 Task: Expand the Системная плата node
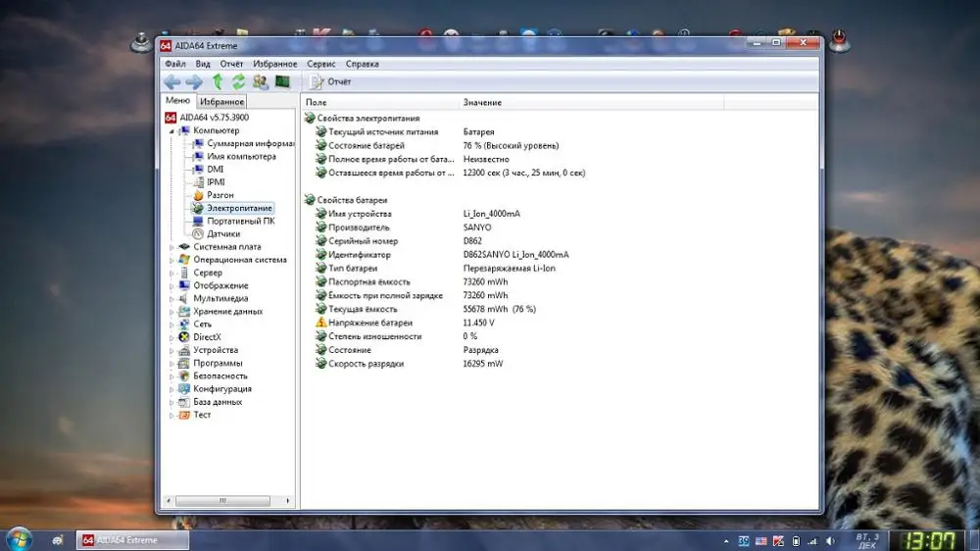[171, 247]
